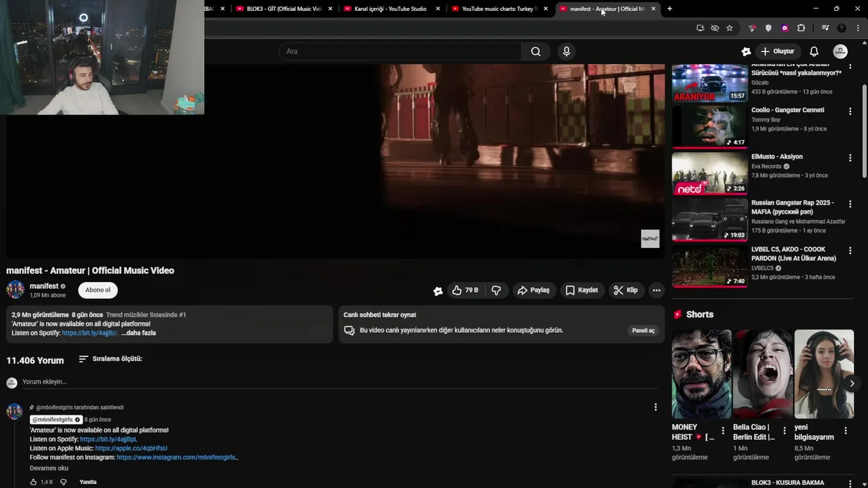Click the Yorum ekleyin comment field
This screenshot has width=868, height=488.
coord(339,382)
